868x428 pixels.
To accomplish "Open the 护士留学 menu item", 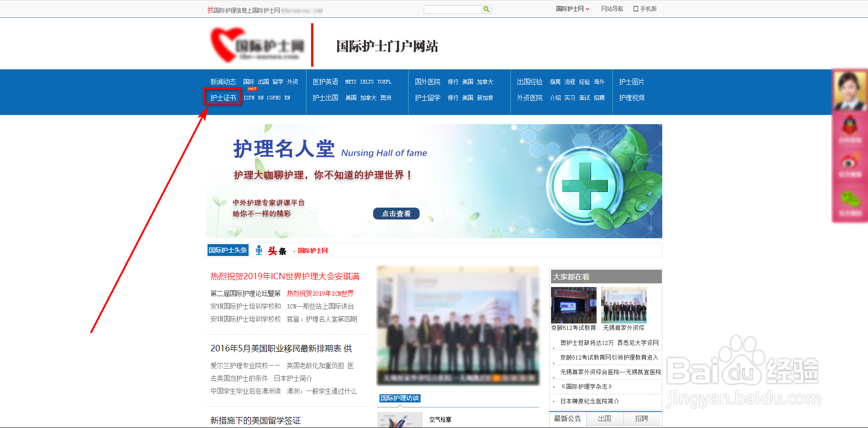I will pyautogui.click(x=427, y=98).
